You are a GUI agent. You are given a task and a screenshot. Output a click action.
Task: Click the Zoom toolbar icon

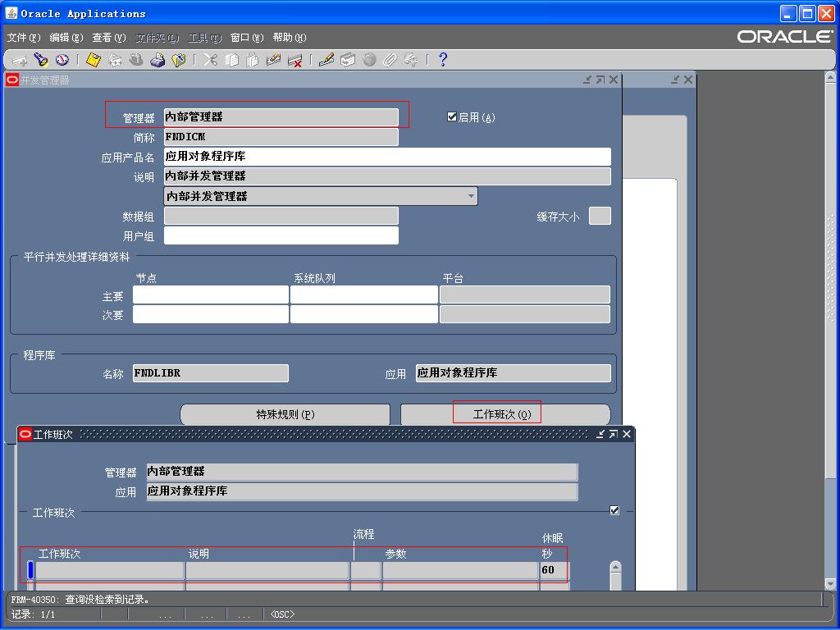[x=348, y=60]
